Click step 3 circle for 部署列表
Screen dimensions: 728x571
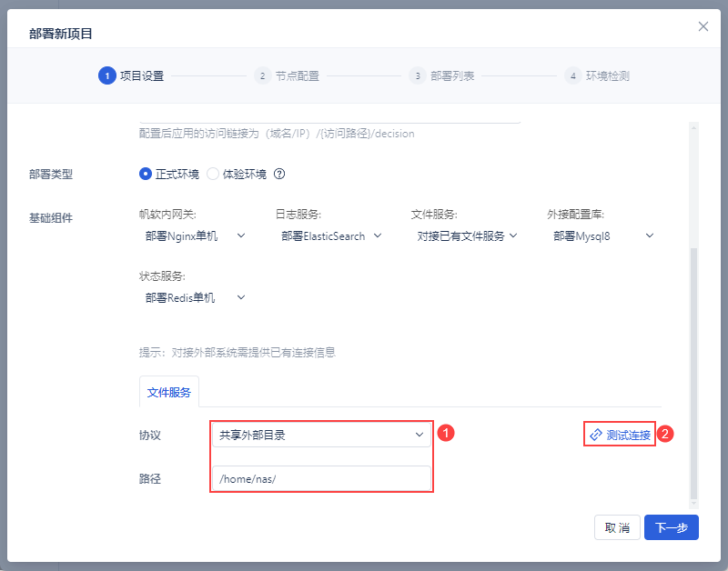click(x=417, y=75)
